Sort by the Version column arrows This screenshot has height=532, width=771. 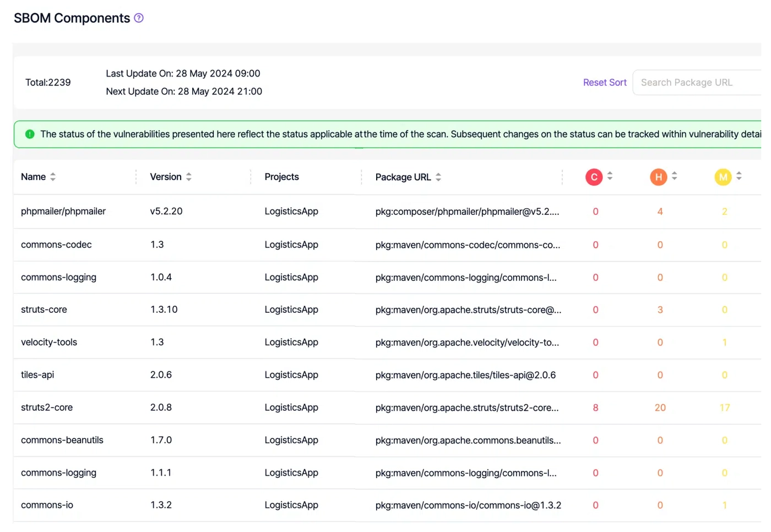pyautogui.click(x=189, y=177)
